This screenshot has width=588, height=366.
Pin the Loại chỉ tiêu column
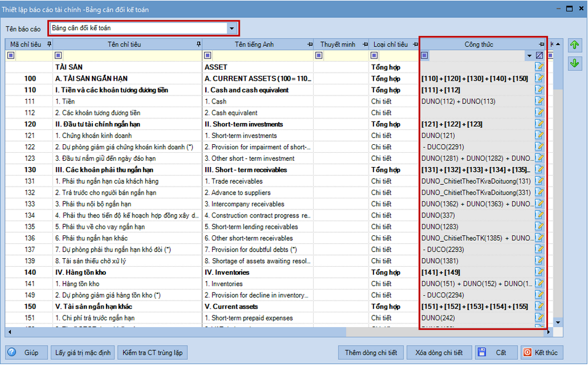click(415, 44)
